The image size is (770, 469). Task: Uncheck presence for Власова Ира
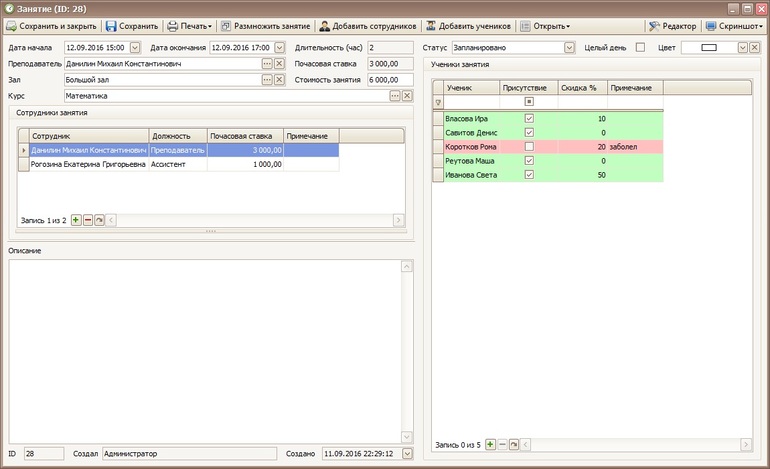click(529, 118)
